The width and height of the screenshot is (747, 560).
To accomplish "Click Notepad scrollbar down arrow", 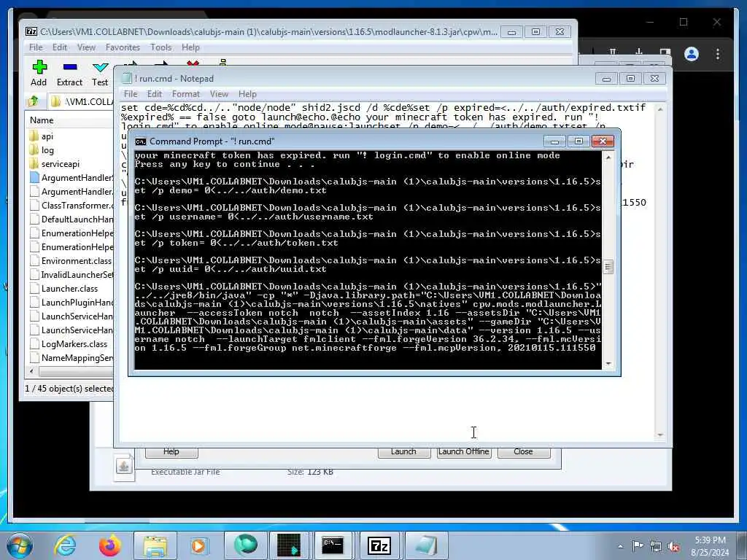I will coord(659,435).
